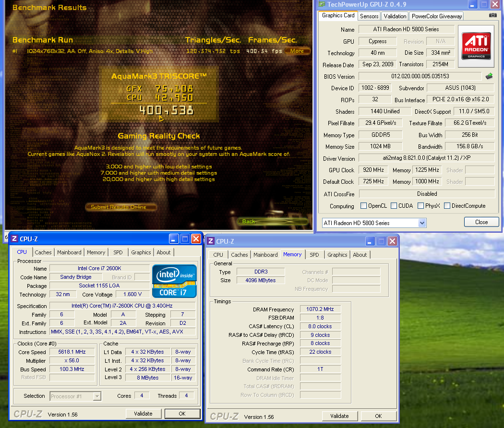Screen dimensions: 504x428
Task: Click the Level 3 cache 8 MBytes value
Action: pos(147,378)
